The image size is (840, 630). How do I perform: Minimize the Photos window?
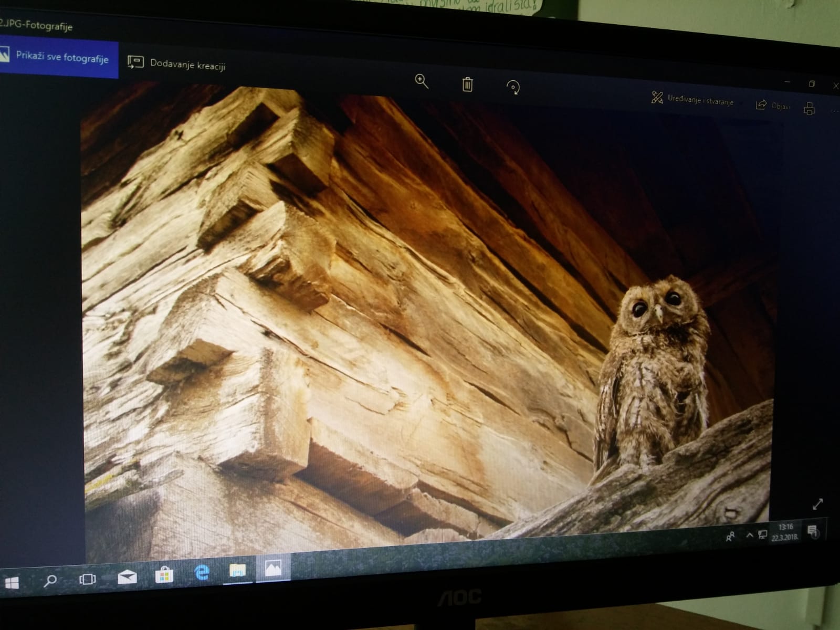pos(787,82)
